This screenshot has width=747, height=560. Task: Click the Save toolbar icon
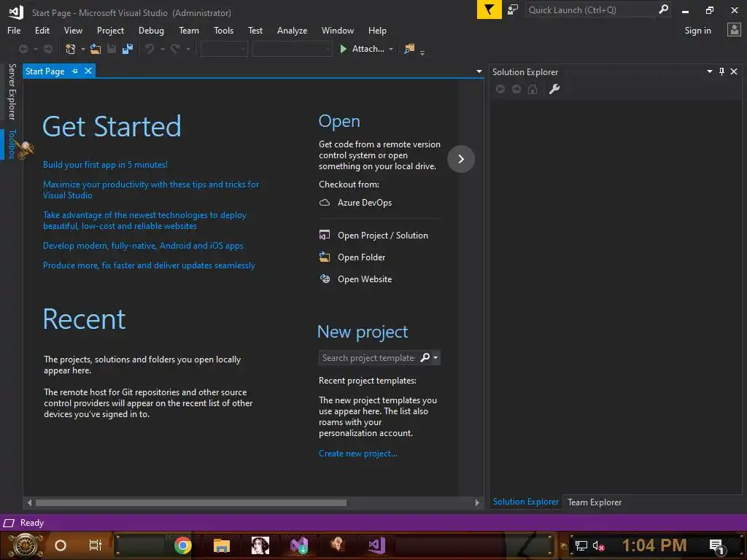point(112,49)
